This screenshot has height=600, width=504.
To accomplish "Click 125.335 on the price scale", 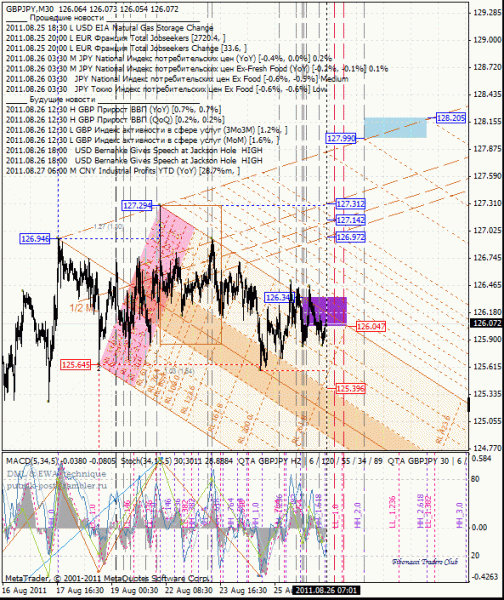I will point(487,394).
